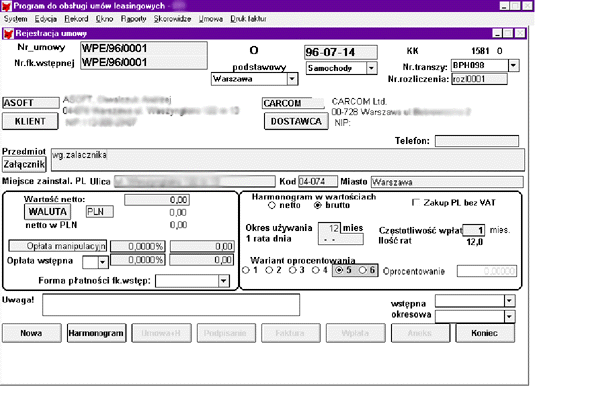
Task: Expand the Warszawa dropdown
Action: [x=292, y=79]
